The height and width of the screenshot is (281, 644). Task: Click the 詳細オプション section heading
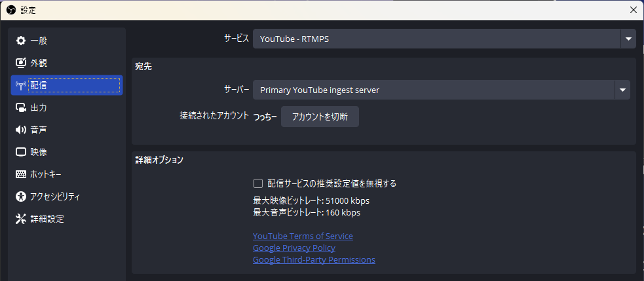point(159,160)
